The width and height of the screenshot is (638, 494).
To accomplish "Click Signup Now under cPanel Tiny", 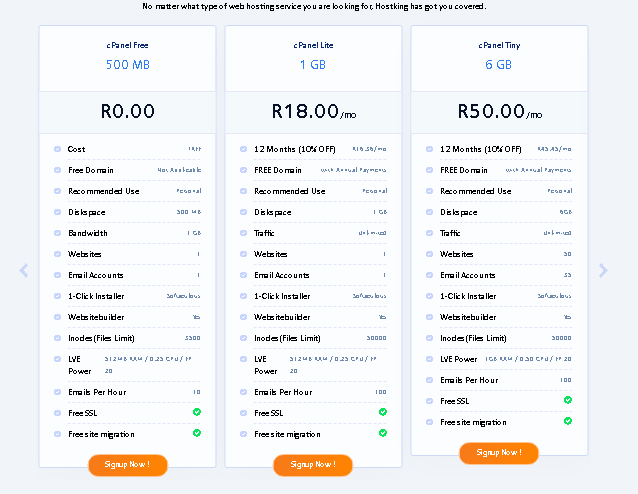I will [499, 453].
